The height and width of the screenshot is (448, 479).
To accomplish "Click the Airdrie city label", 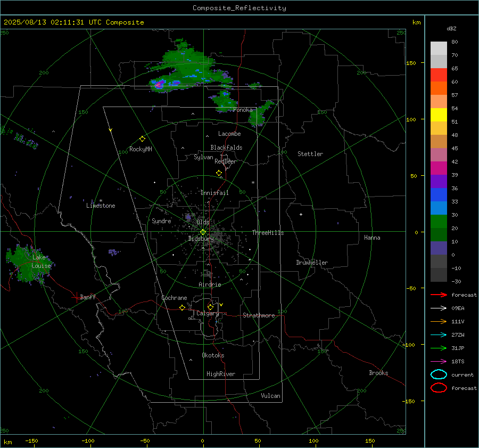I will pos(210,284).
